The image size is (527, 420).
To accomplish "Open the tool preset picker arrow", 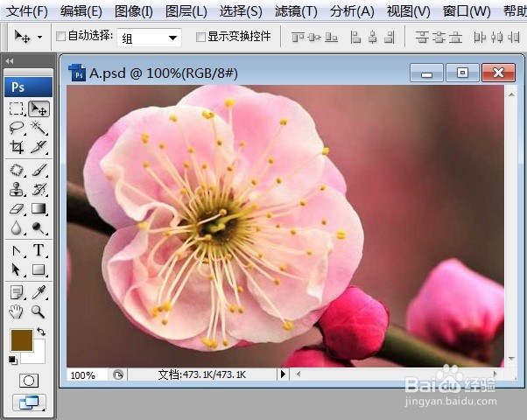I will [40, 37].
